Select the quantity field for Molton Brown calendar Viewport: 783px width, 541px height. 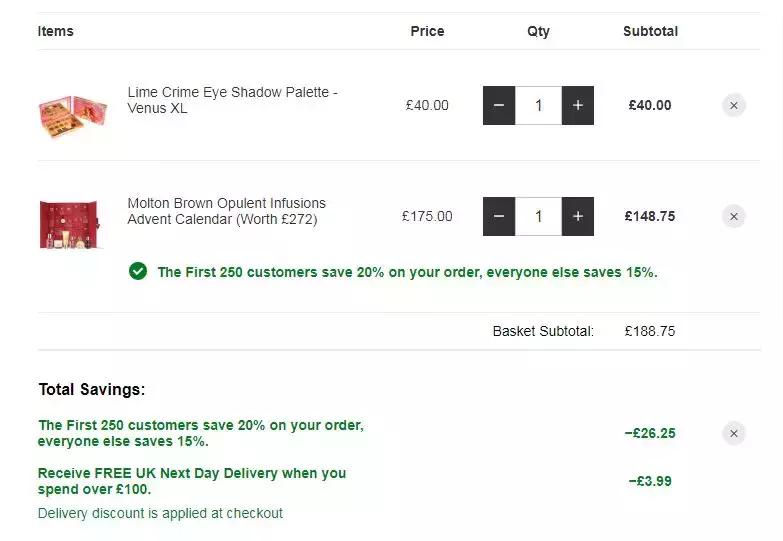point(538,216)
